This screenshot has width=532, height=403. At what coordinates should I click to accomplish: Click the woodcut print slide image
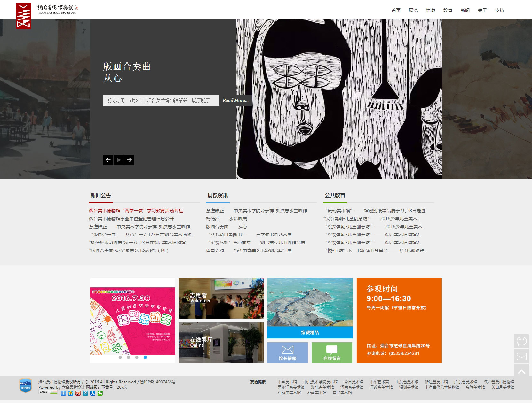339,99
